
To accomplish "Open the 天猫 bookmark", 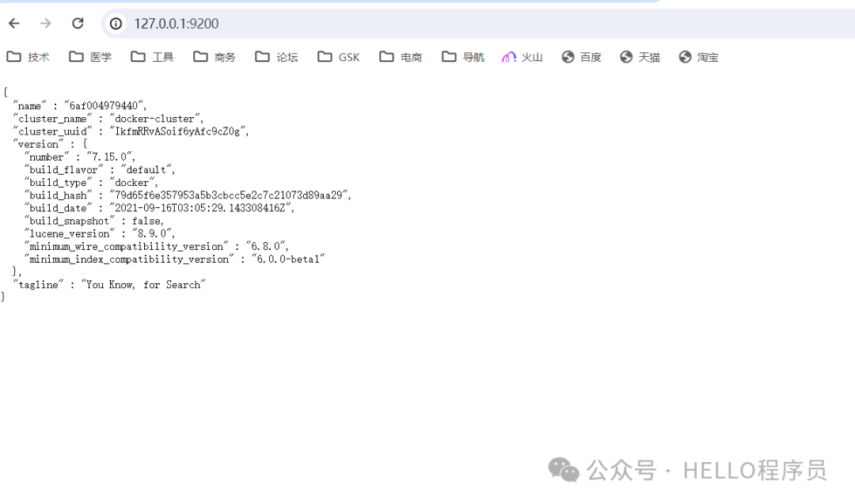I will pos(640,57).
